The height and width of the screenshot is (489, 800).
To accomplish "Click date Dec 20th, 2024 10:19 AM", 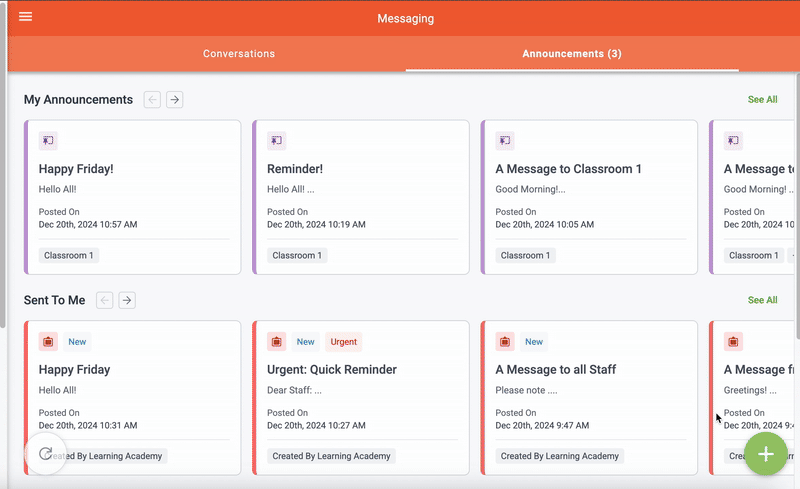I will click(x=316, y=225).
